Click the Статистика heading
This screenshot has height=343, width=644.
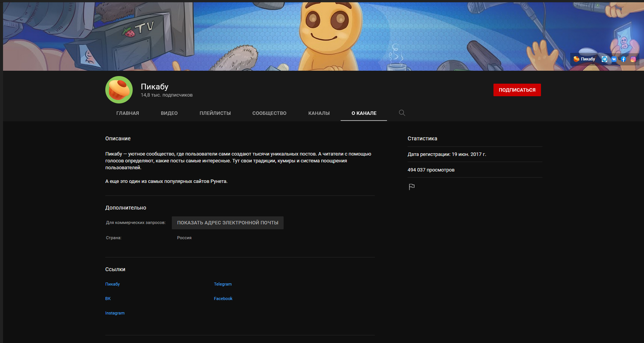(x=422, y=138)
